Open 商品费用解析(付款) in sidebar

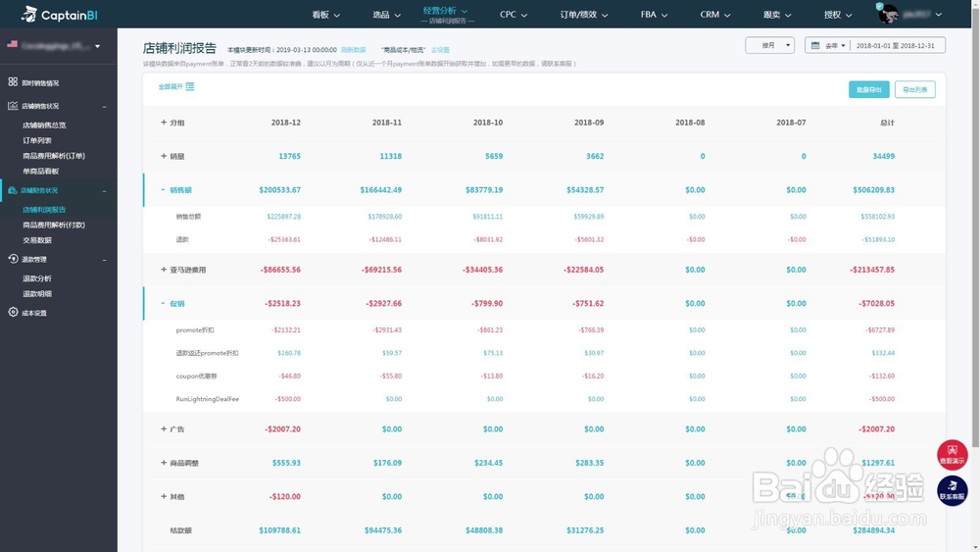(54, 226)
